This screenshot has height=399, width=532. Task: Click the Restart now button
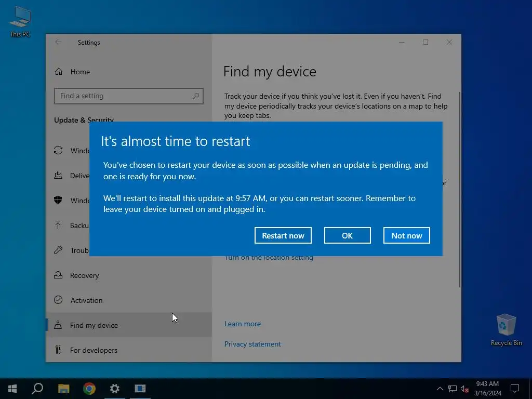(x=283, y=235)
